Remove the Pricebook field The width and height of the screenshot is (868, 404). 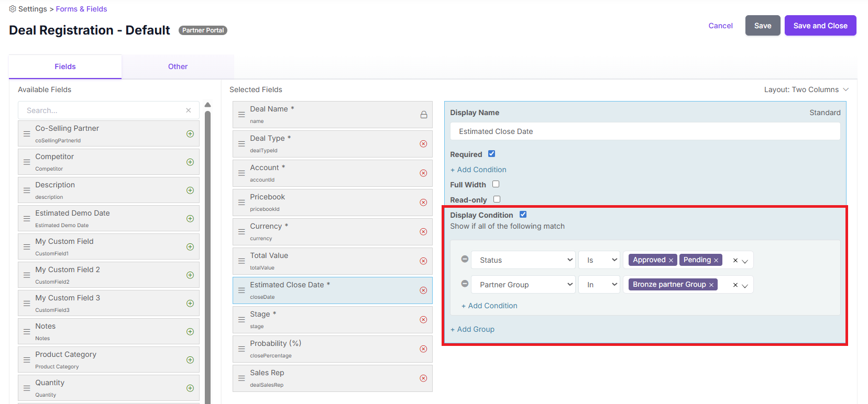tap(423, 203)
